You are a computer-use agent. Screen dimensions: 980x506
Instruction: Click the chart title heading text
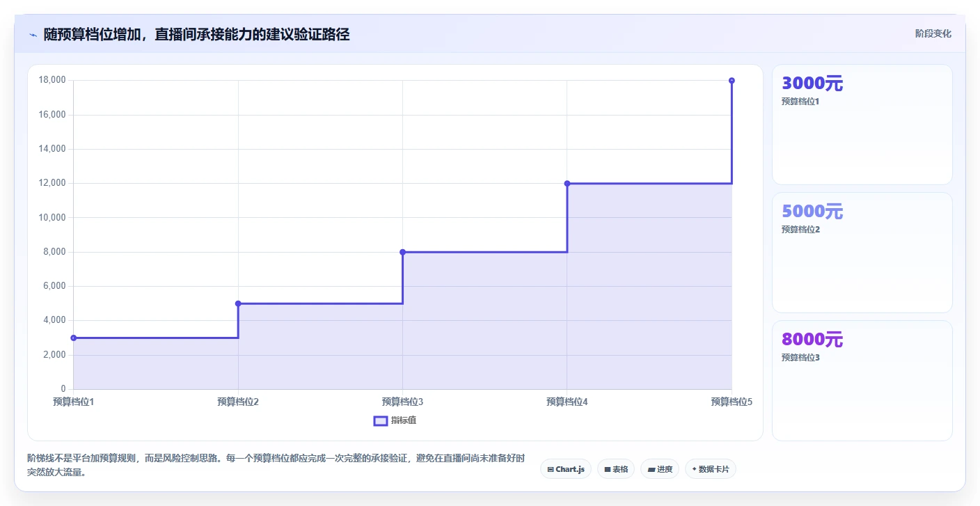[x=196, y=34]
